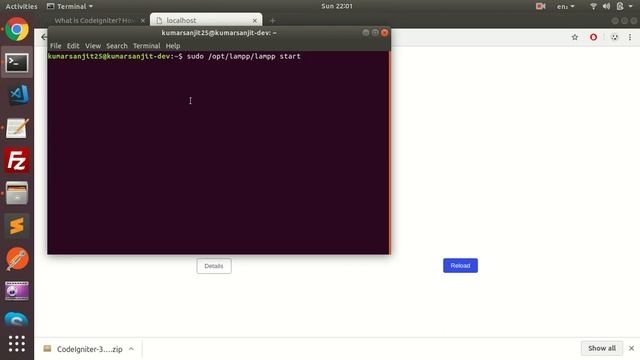Close the downloads bar

tap(631, 348)
